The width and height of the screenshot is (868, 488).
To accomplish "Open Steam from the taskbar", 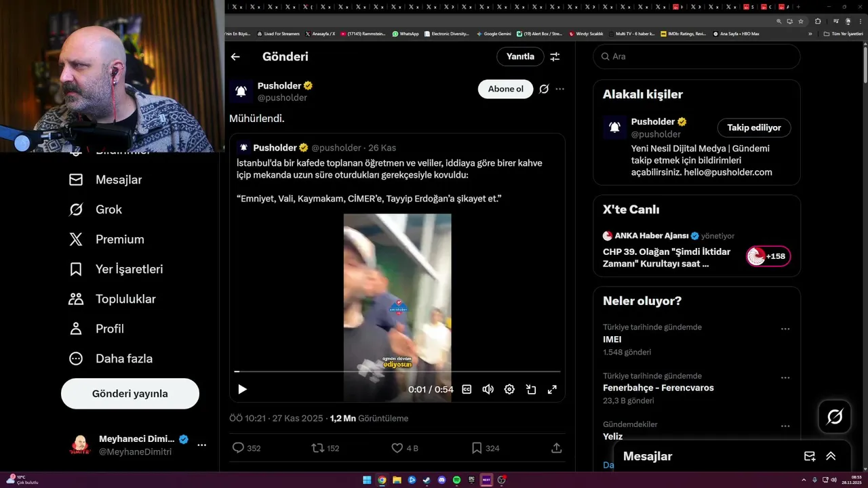I will (427, 480).
